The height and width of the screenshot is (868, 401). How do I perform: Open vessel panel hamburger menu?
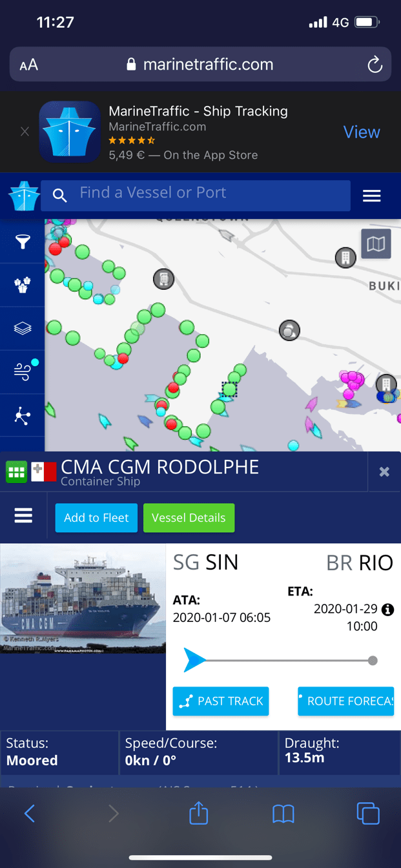tap(23, 515)
